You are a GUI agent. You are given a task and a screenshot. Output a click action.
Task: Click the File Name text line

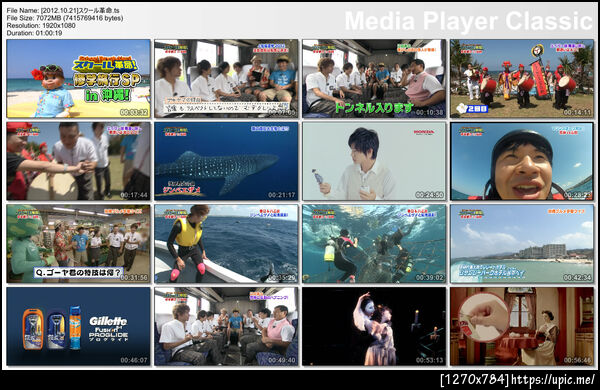click(x=63, y=10)
